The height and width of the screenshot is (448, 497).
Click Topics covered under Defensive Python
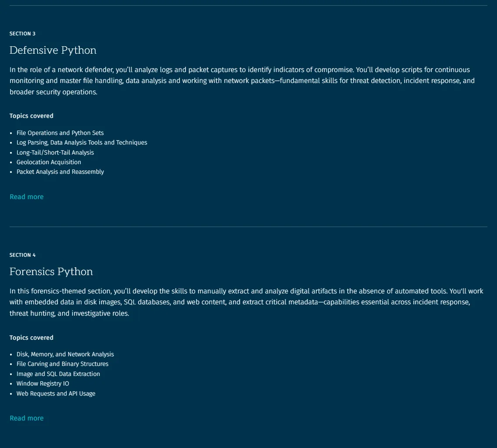coord(31,116)
